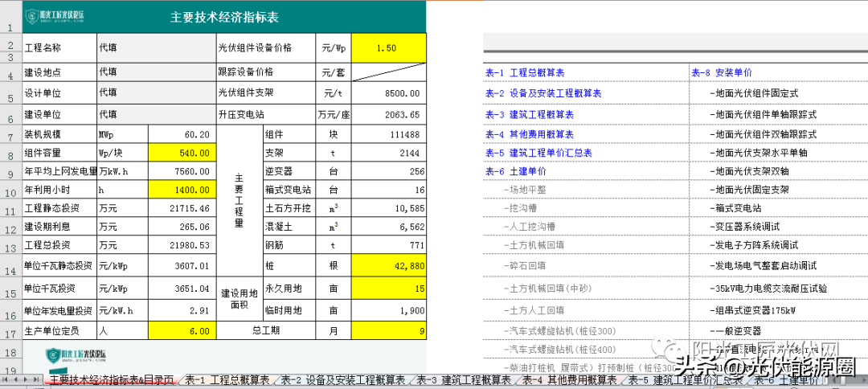
Task: Open the -箱式变电站 link in the directory
Action: (735, 209)
